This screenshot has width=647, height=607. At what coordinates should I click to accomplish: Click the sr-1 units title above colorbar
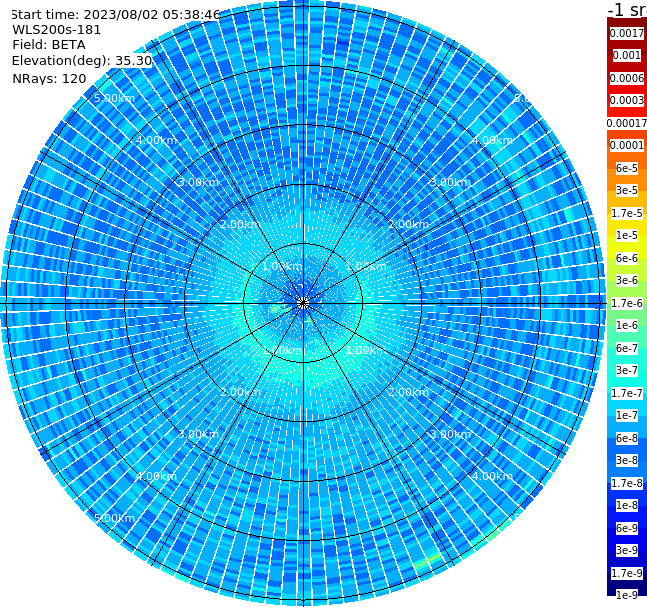click(627, 9)
